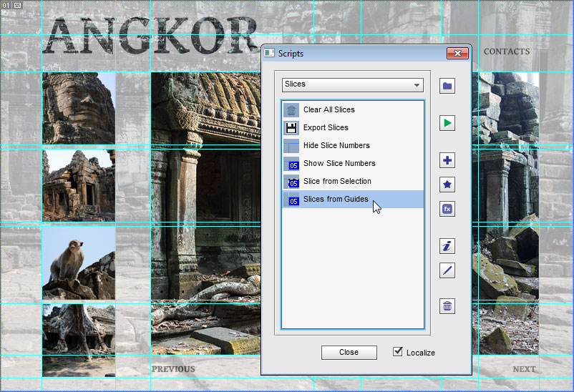Select the Export Slices script
Image resolution: width=574 pixels, height=392 pixels.
(x=354, y=128)
